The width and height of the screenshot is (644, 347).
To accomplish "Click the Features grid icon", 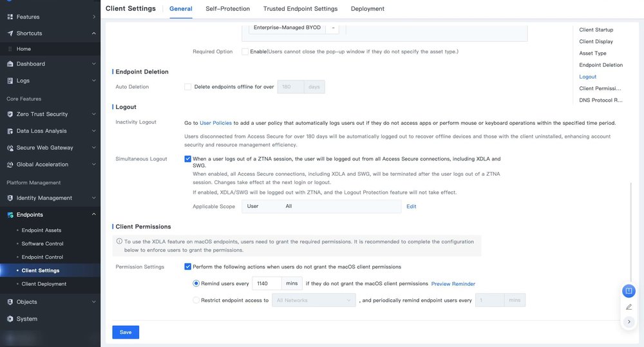I will tap(10, 17).
